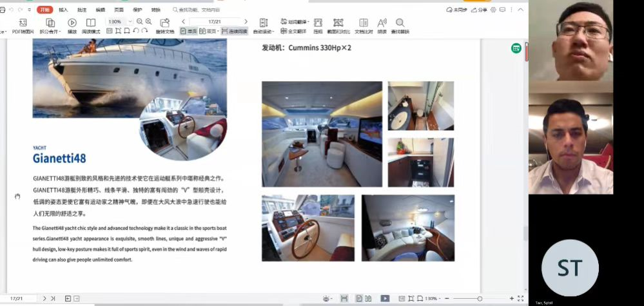Expand the 130% zoom level dropdown
This screenshot has height=306, width=644.
pos(131,21)
